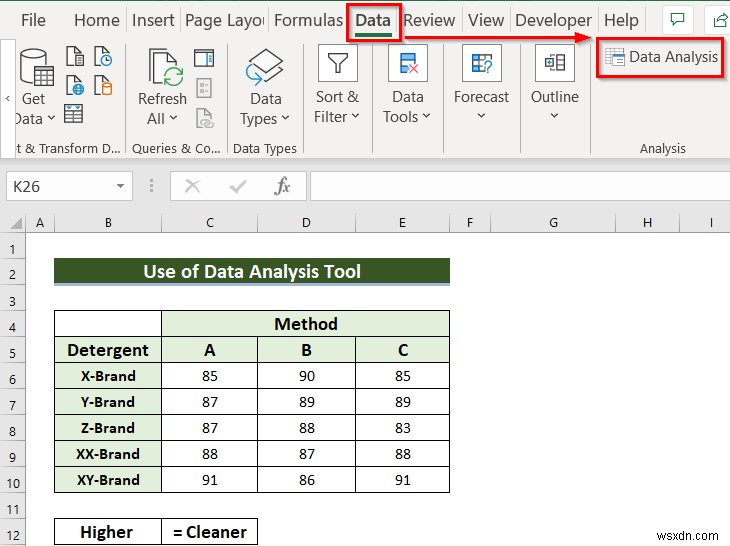The height and width of the screenshot is (546, 730).
Task: Click the Data Types icon
Action: coord(265,67)
